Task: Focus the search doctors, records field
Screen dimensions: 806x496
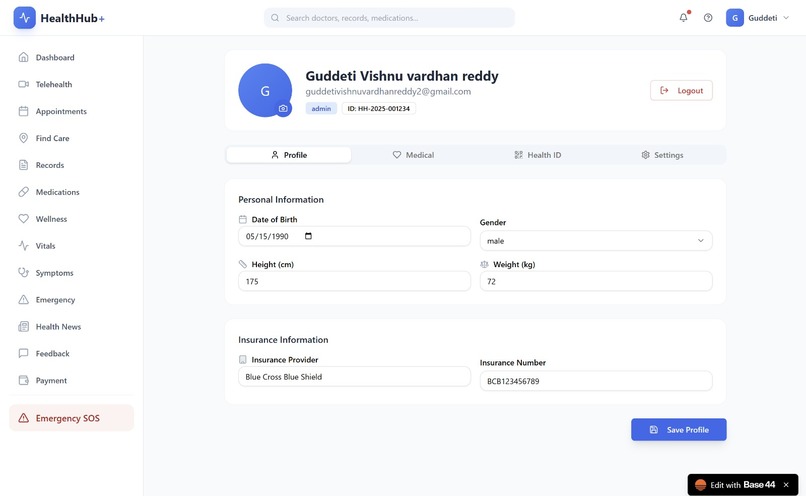Action: [x=389, y=17]
